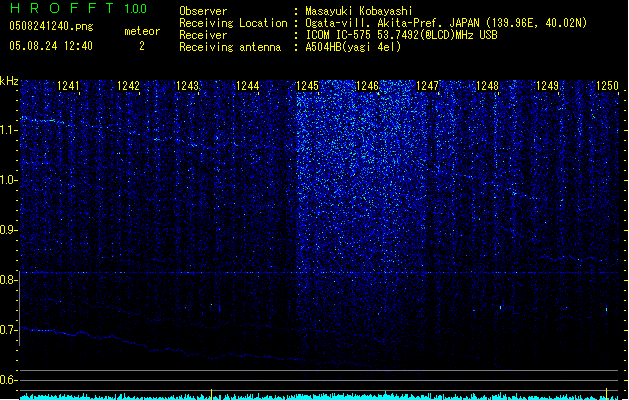Viewport: 629px width, 400px height.
Task: Click the 1250 time marker
Action: click(x=607, y=85)
